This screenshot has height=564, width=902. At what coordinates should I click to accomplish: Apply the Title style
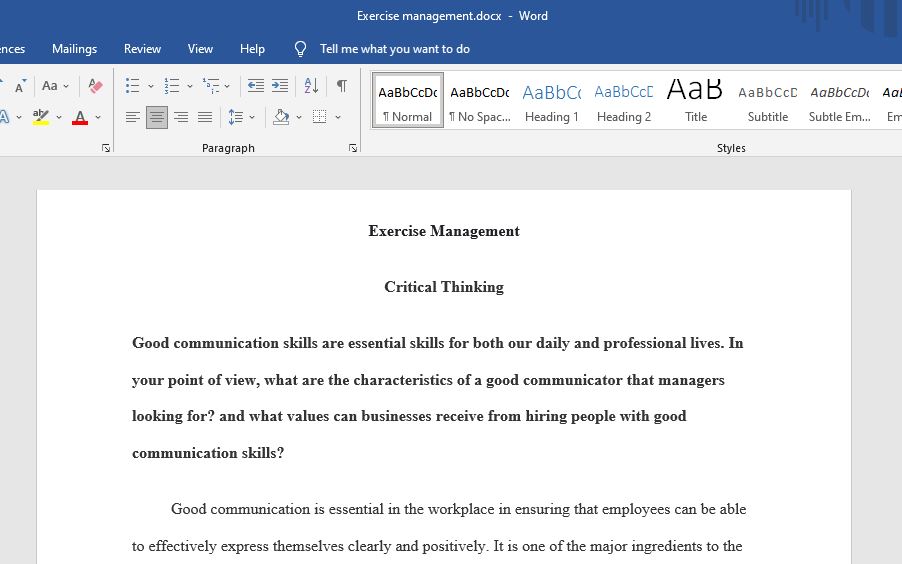click(695, 100)
